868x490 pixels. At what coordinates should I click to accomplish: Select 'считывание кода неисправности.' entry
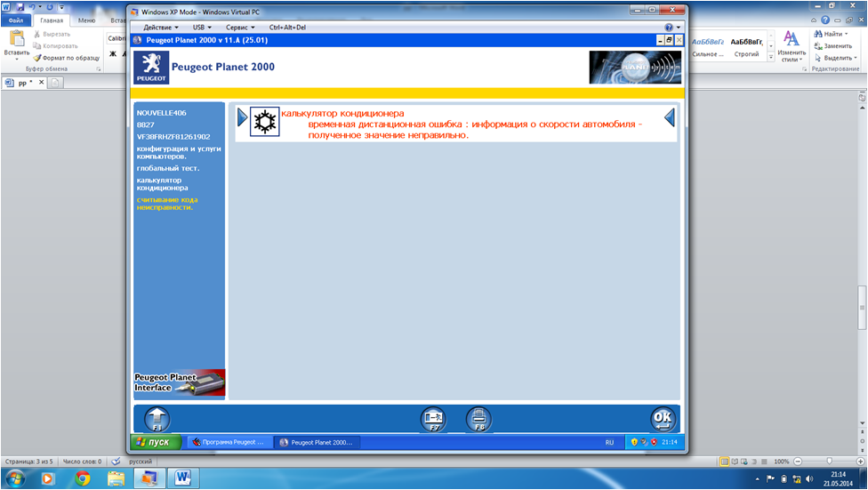tap(167, 203)
